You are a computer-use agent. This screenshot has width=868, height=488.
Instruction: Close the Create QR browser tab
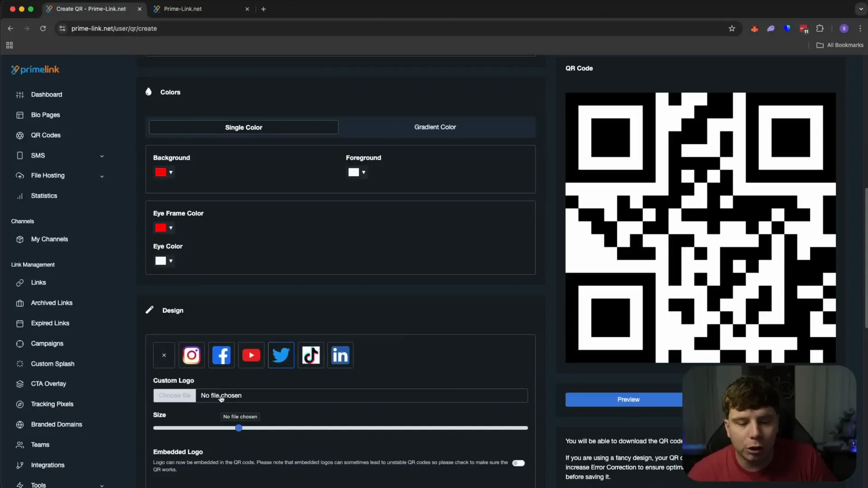[x=139, y=9]
